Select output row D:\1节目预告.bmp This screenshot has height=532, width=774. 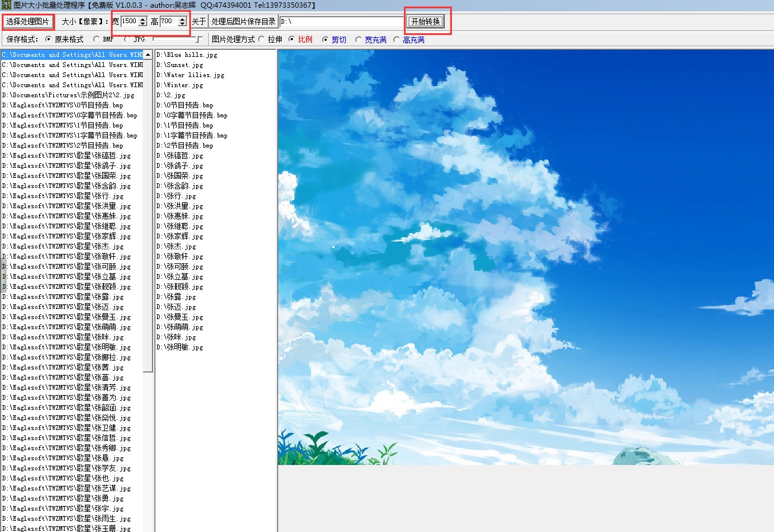coord(216,125)
